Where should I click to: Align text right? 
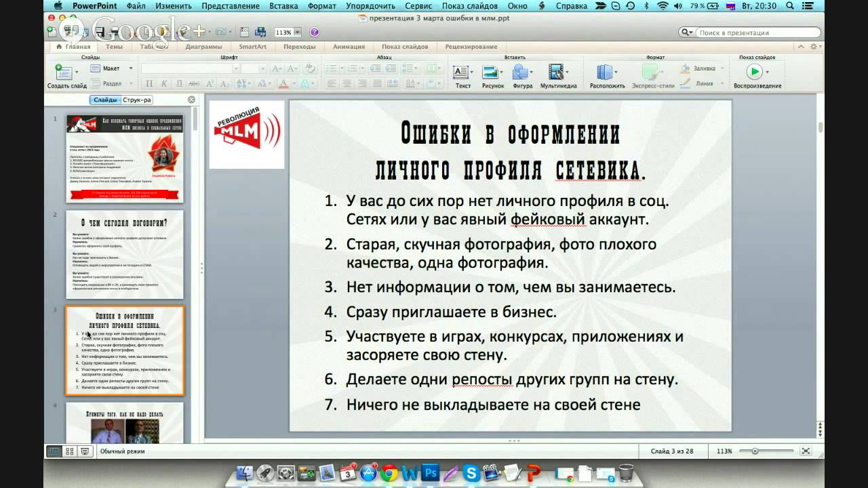(x=361, y=84)
